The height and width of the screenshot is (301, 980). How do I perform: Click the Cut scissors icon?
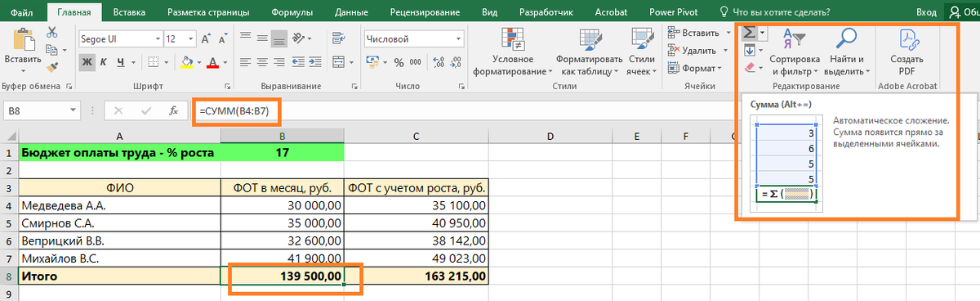point(52,32)
